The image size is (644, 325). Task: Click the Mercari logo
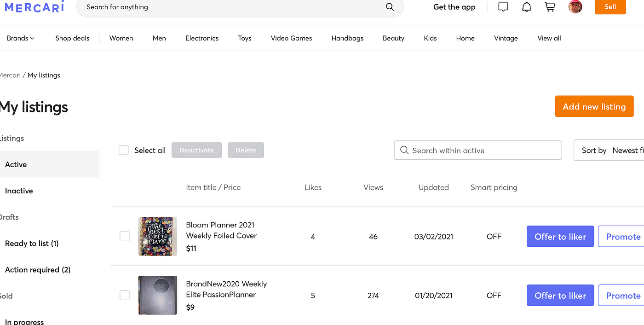click(34, 6)
